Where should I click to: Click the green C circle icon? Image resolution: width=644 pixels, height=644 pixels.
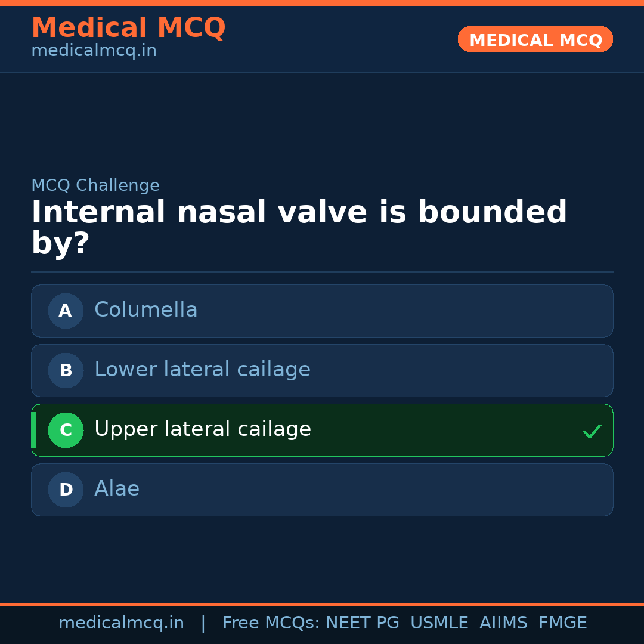(66, 430)
